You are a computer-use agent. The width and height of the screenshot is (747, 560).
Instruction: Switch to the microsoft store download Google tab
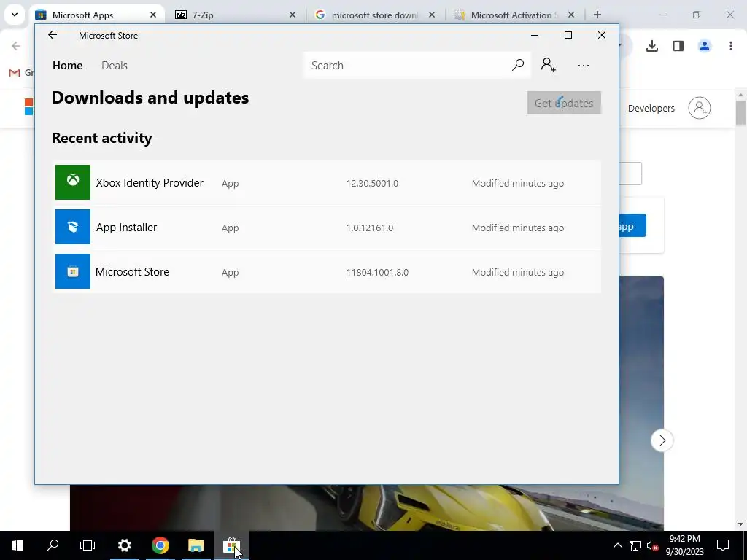click(374, 15)
